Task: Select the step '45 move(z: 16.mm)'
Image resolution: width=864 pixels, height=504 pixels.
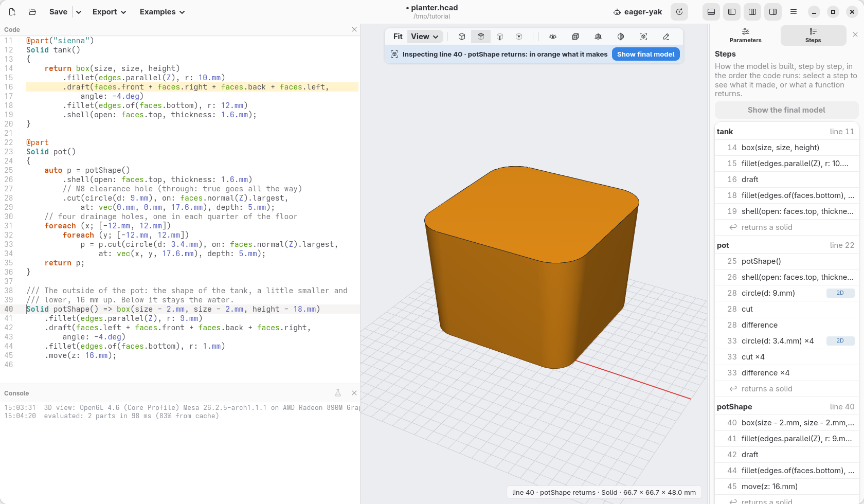Action: pyautogui.click(x=787, y=487)
